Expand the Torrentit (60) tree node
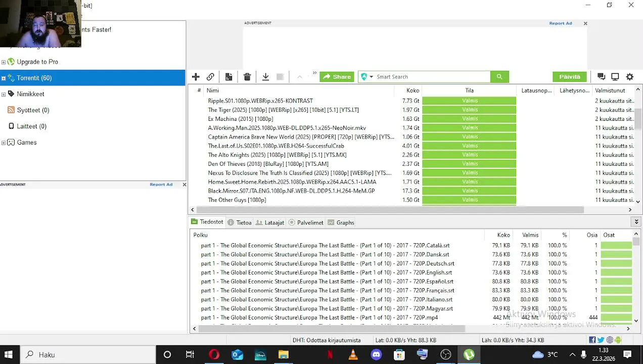The width and height of the screenshot is (643, 364). (4, 78)
